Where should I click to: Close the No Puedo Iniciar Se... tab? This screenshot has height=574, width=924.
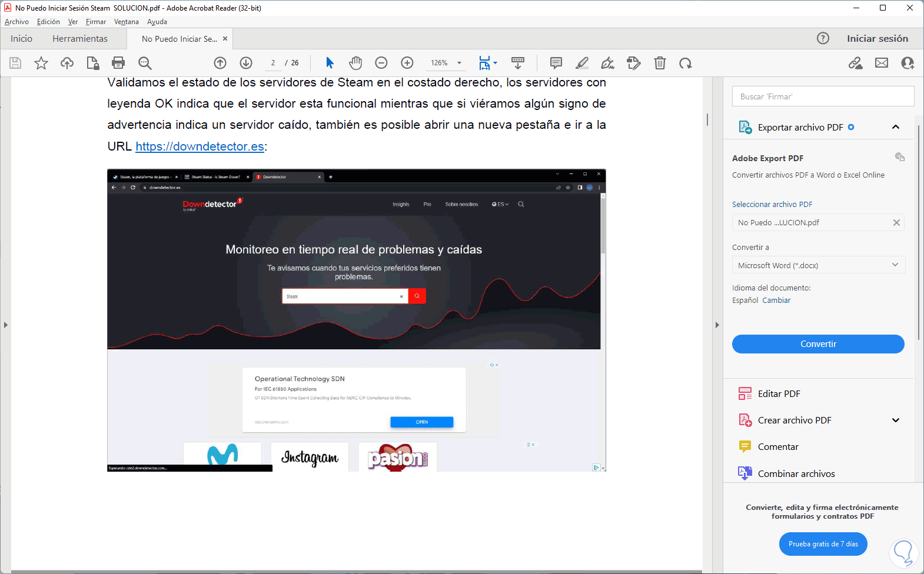[225, 39]
